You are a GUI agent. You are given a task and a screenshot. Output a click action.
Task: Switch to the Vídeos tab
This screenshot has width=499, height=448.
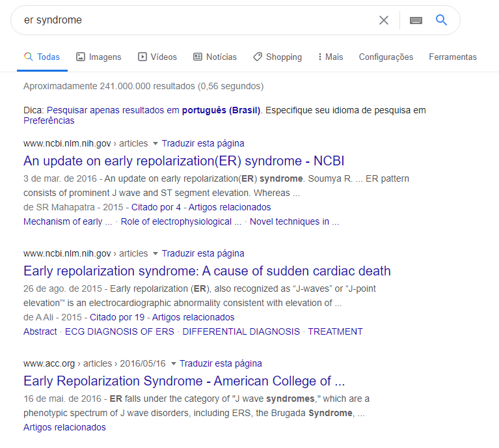tap(157, 57)
